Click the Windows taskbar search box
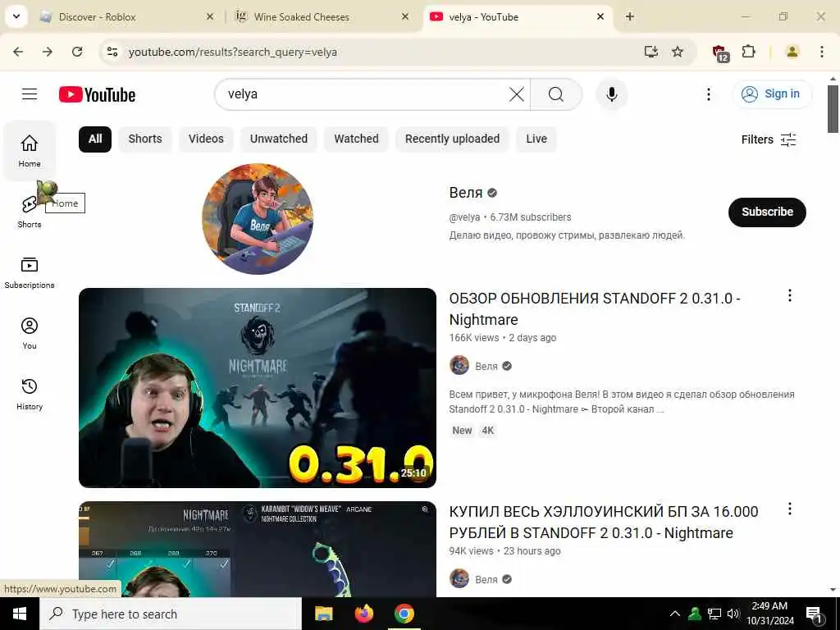Image resolution: width=840 pixels, height=630 pixels. pos(171,614)
